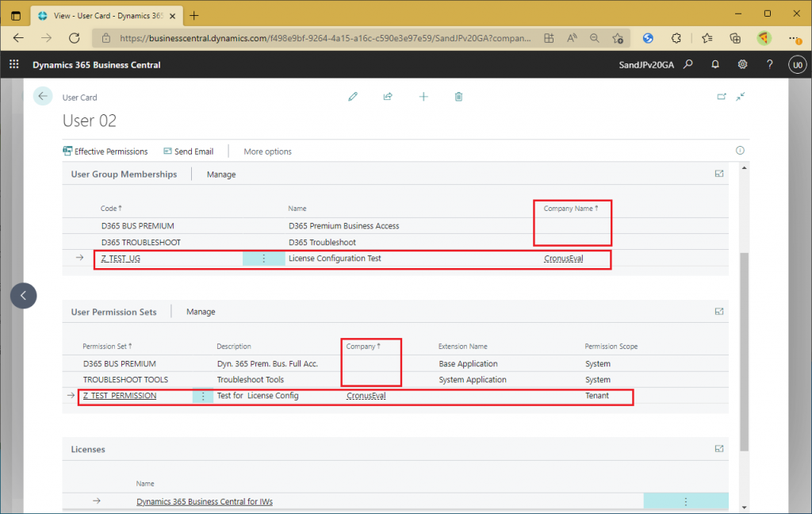Click the page vertical scrollbar thumb
This screenshot has height=514, width=812.
[744, 351]
